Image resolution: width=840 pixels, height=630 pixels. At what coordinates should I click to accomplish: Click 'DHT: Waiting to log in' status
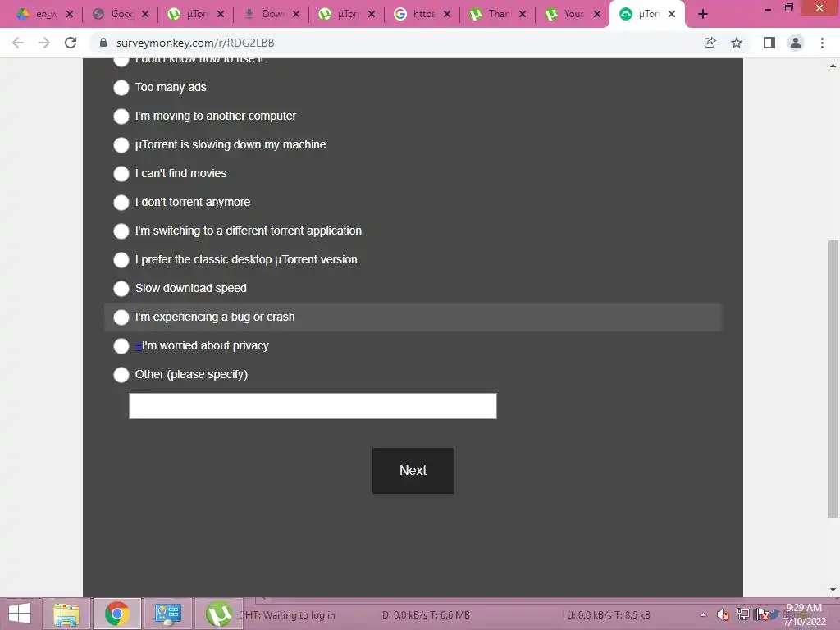click(287, 615)
